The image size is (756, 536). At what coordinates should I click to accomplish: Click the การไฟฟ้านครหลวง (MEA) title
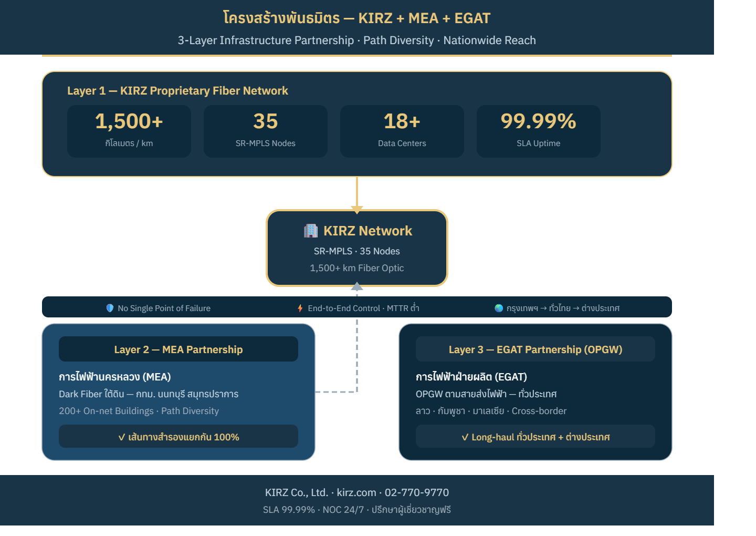115,377
